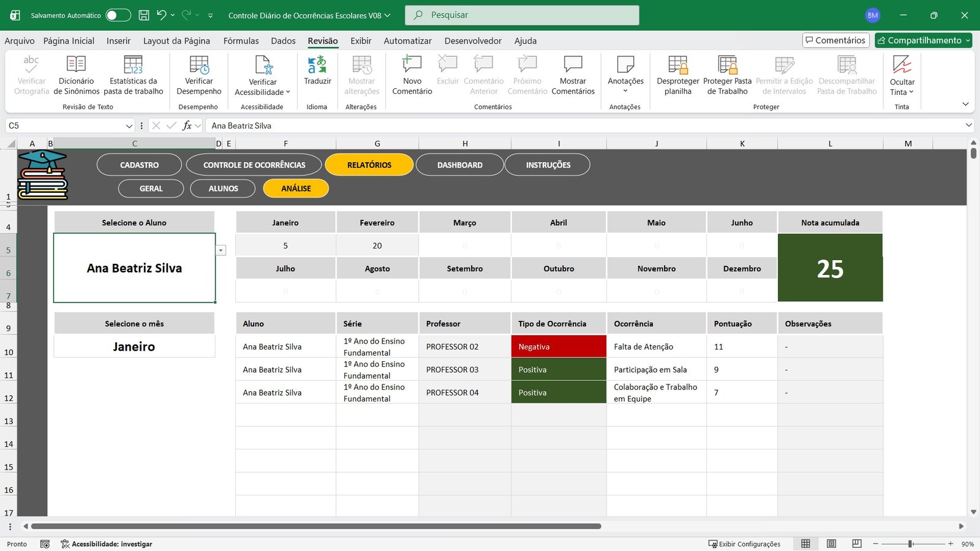Click the zoom slider in status bar

pyautogui.click(x=911, y=544)
